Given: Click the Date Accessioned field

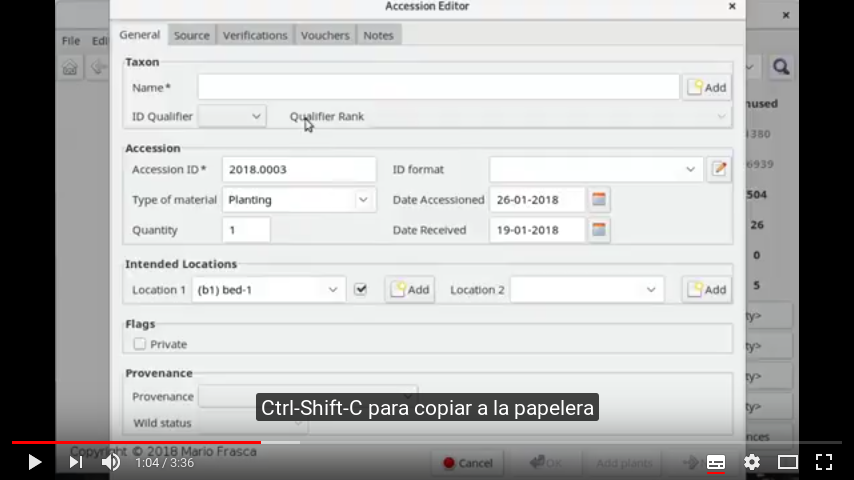Looking at the screenshot, I should 537,199.
